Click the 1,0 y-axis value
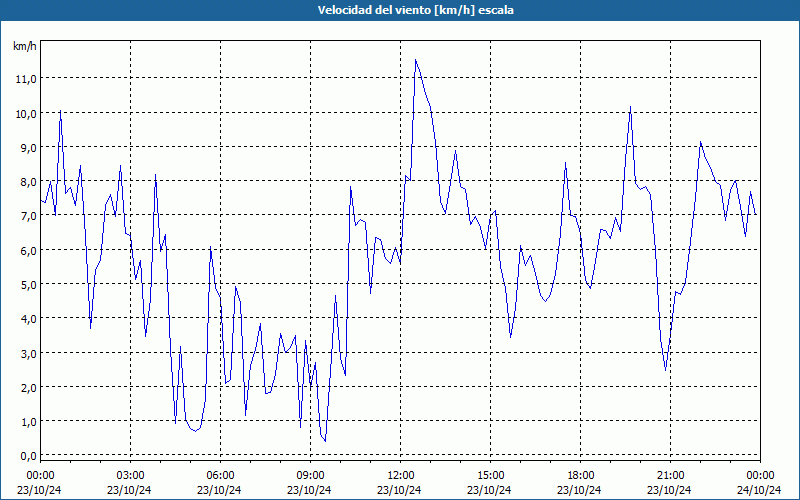Image resolution: width=800 pixels, height=500 pixels. click(29, 422)
